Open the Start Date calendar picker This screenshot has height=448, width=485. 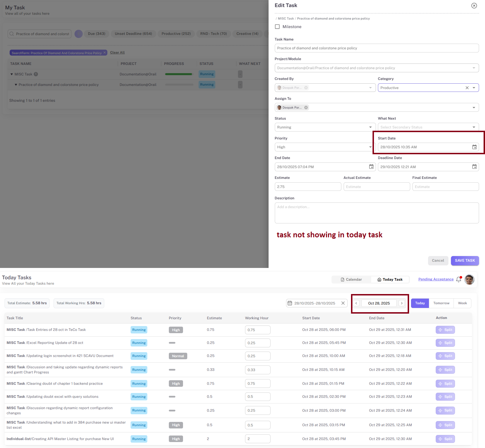click(x=474, y=147)
